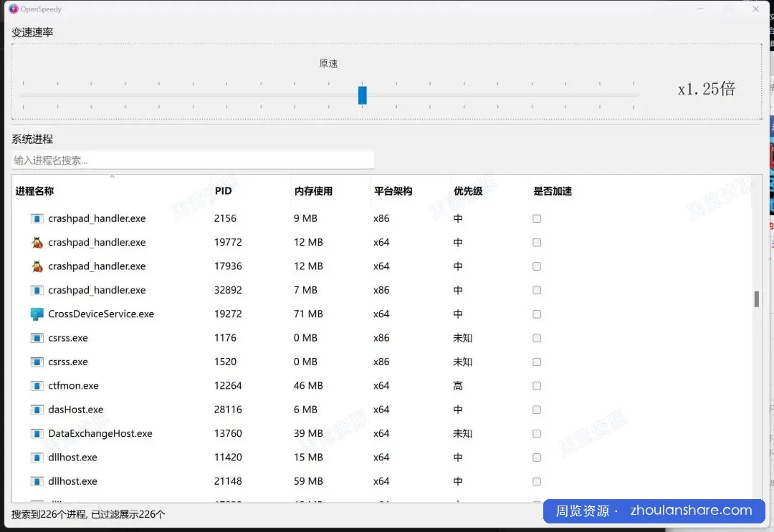This screenshot has width=774, height=532.
Task: Sort by 内存使用 column header
Action: click(313, 190)
